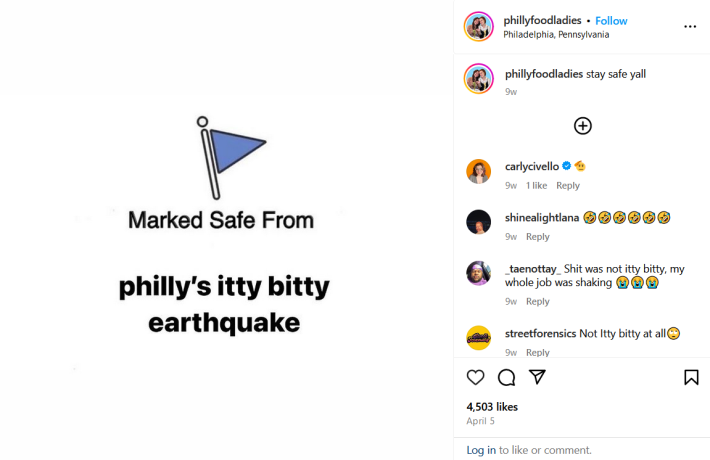Open the earthquake meme post image
This screenshot has height=460, width=710.
[x=227, y=229]
